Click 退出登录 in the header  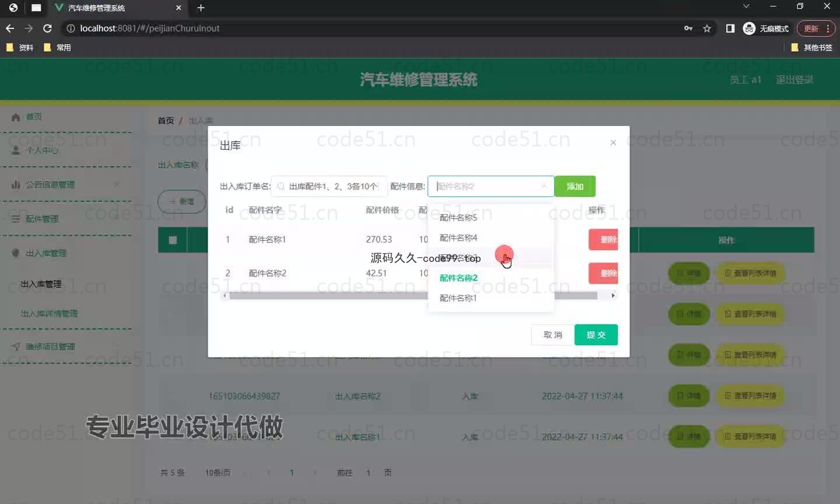click(x=794, y=80)
